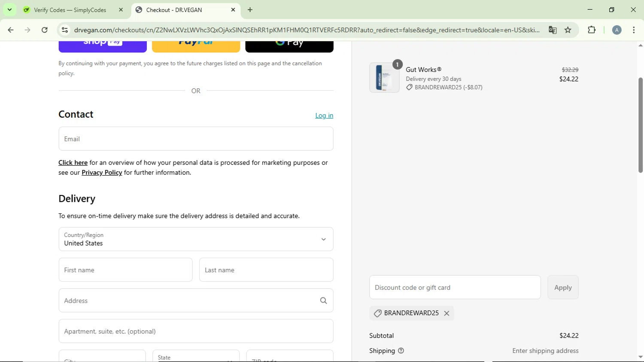This screenshot has height=362, width=644.
Task: Focus the Address field
Action: coord(196,301)
